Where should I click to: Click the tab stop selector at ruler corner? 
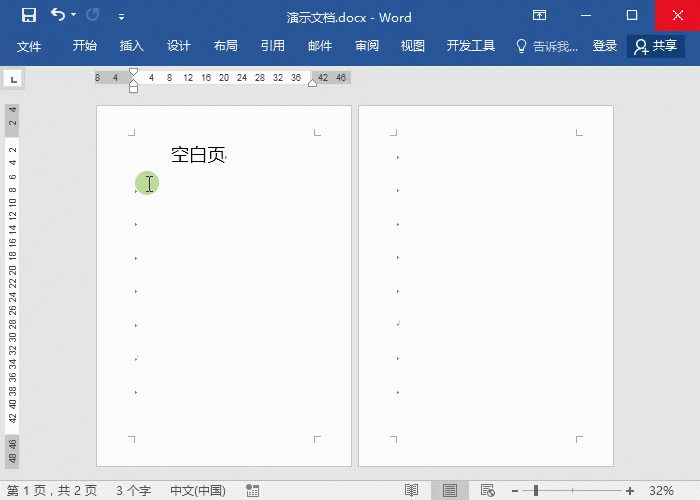[13, 79]
